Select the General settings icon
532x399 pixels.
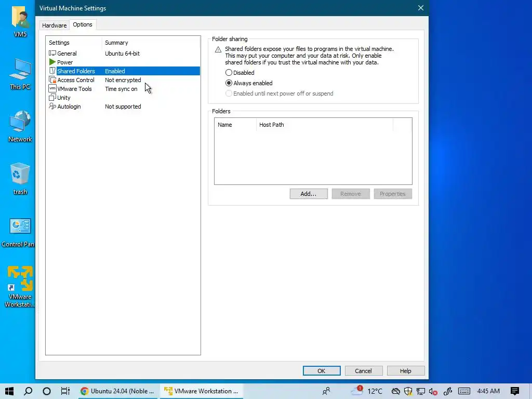click(x=52, y=54)
